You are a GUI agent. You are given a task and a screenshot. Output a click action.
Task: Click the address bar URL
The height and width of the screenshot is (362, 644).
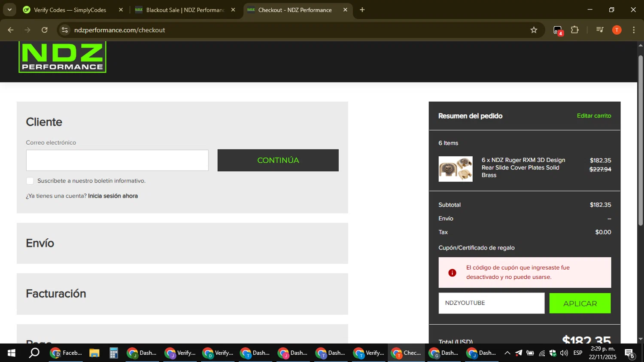[120, 30]
